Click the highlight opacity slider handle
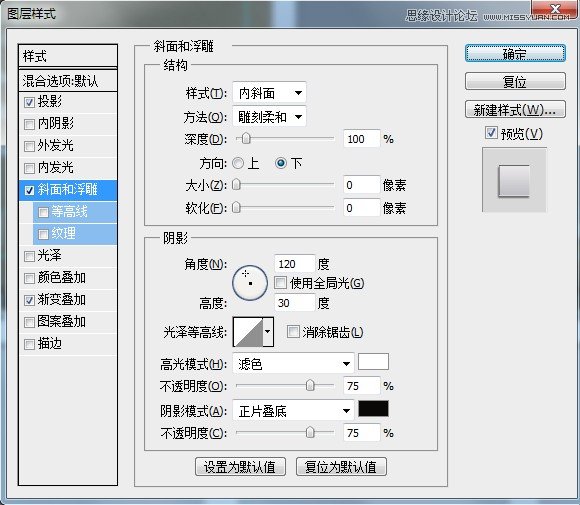This screenshot has height=505, width=580. (x=310, y=386)
